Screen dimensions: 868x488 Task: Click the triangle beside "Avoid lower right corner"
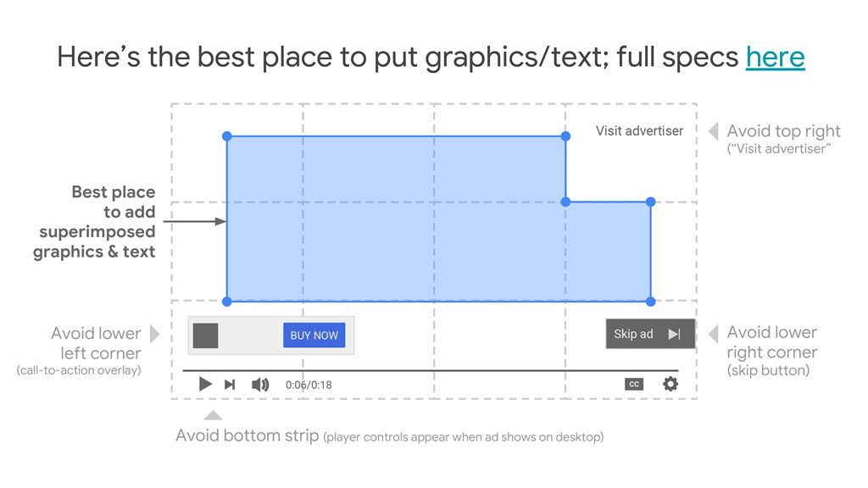pyautogui.click(x=713, y=333)
